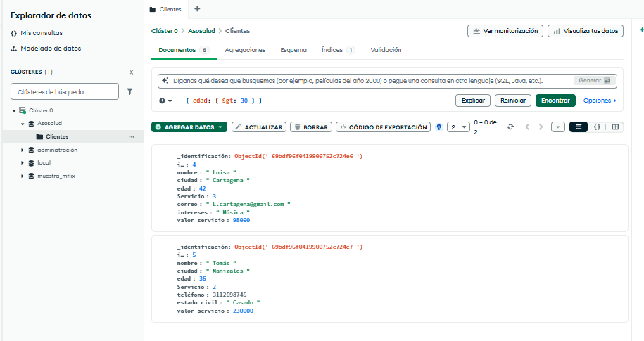Open the query history dropdown (clock icon)
Viewport: 644px width, 341px height.
click(165, 101)
